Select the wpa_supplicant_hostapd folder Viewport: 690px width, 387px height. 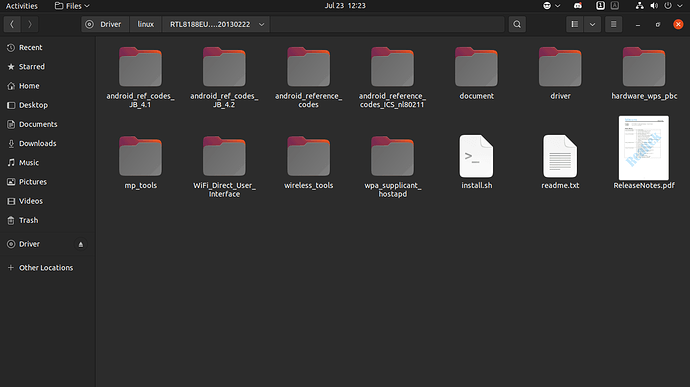click(392, 167)
